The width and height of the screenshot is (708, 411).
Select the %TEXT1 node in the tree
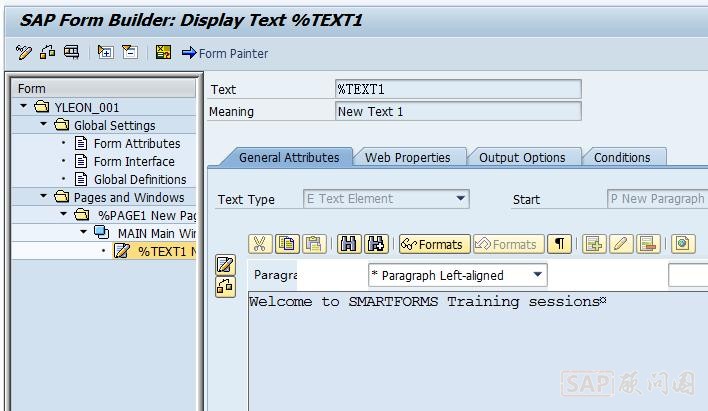click(x=155, y=251)
